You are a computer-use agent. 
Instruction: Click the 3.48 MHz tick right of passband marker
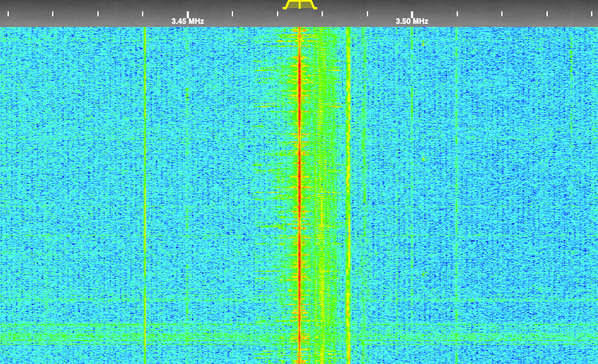click(322, 13)
